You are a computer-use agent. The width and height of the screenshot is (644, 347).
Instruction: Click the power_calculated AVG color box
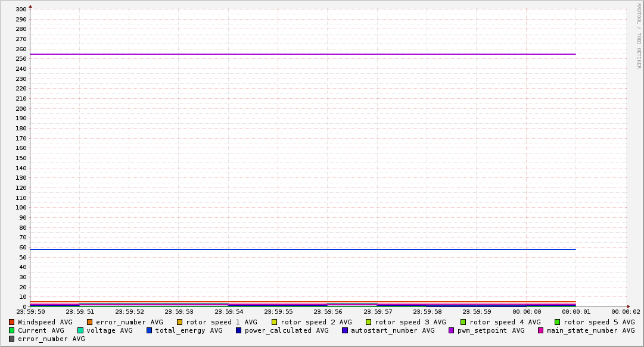(238, 330)
